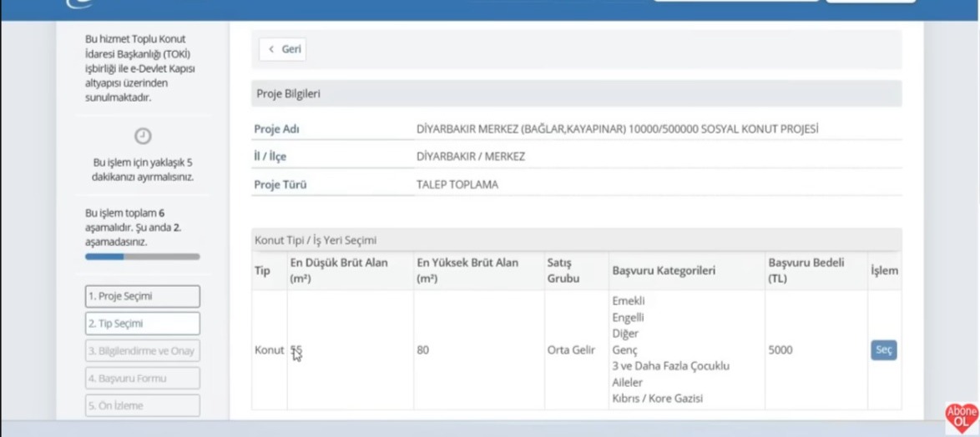Click the En Düşük Brüt Alan column header
The height and width of the screenshot is (437, 980).
(339, 270)
